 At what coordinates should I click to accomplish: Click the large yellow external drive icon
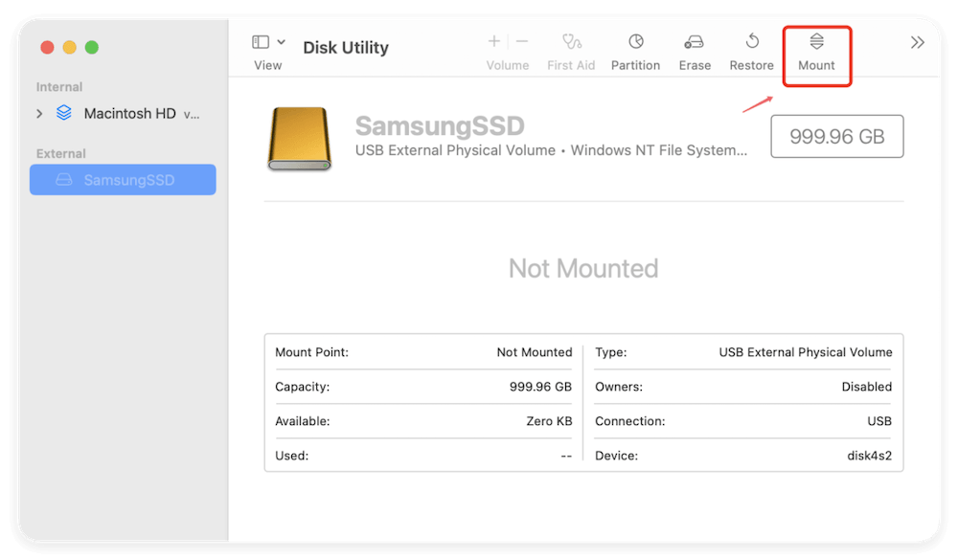(299, 139)
